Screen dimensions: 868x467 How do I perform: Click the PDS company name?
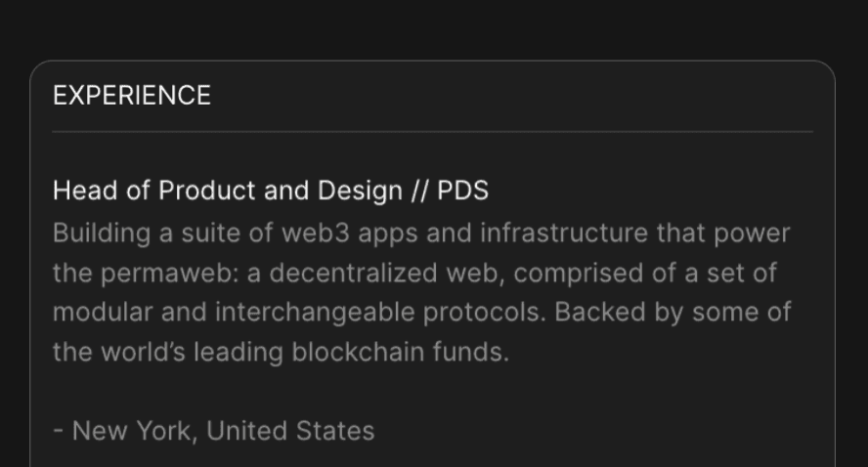point(462,191)
